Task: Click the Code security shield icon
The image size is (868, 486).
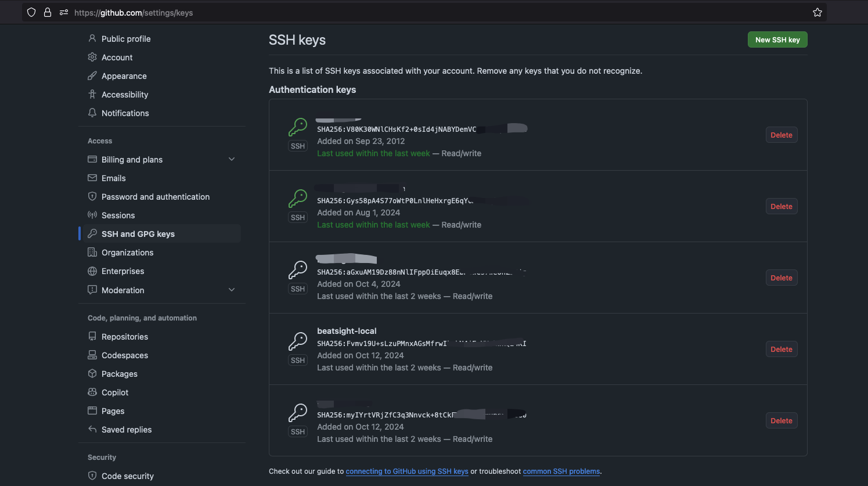Action: pos(93,476)
